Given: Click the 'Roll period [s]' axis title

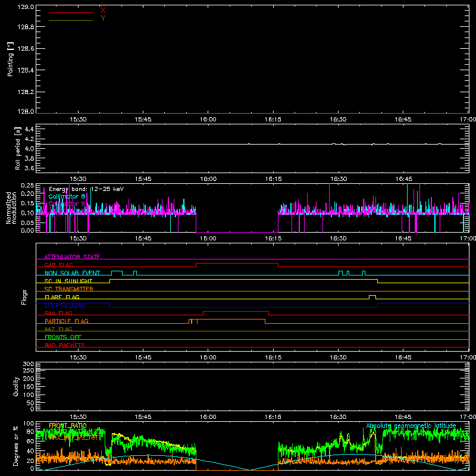Looking at the screenshot, I should pyautogui.click(x=18, y=148).
